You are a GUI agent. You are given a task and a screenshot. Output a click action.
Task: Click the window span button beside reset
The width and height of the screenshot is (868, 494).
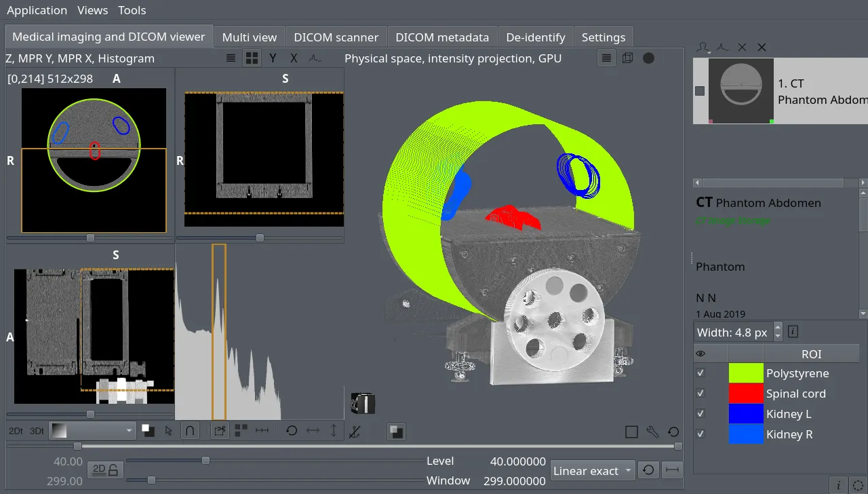[x=672, y=470]
